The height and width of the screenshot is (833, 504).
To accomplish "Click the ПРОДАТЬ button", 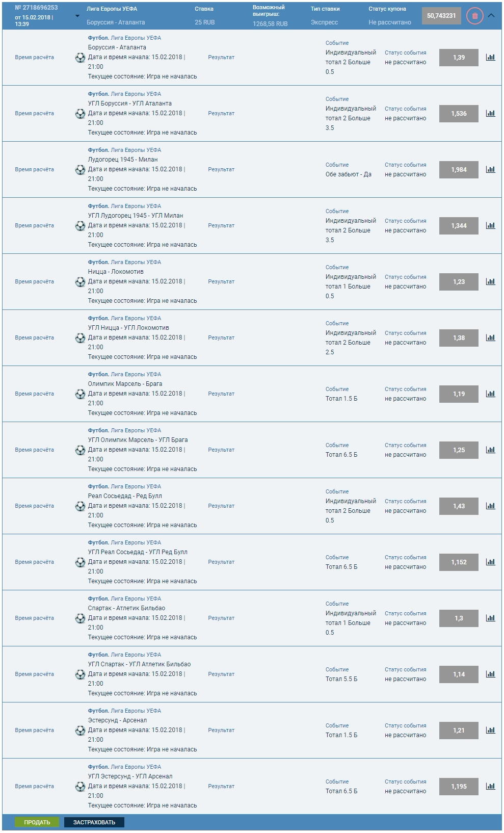I will pos(37,822).
